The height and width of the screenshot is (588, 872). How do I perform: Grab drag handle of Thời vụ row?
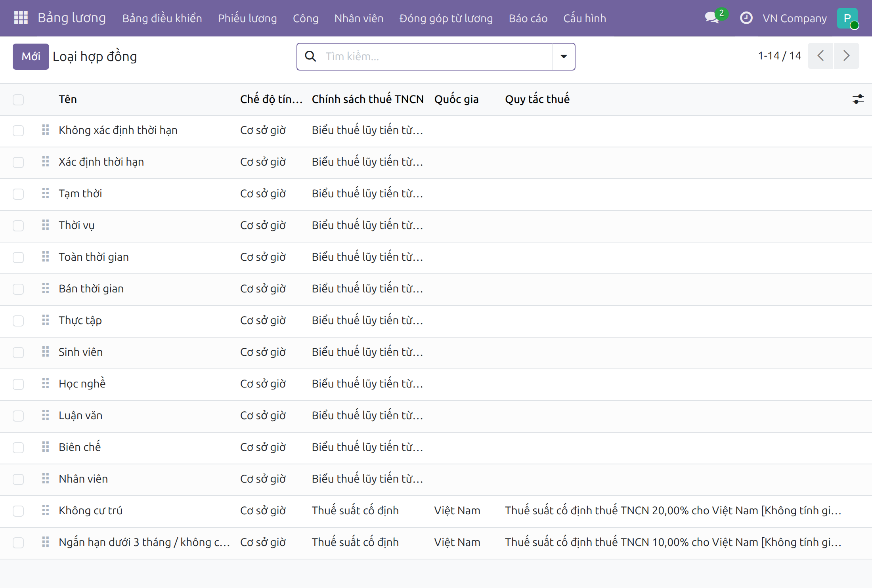[x=46, y=225]
